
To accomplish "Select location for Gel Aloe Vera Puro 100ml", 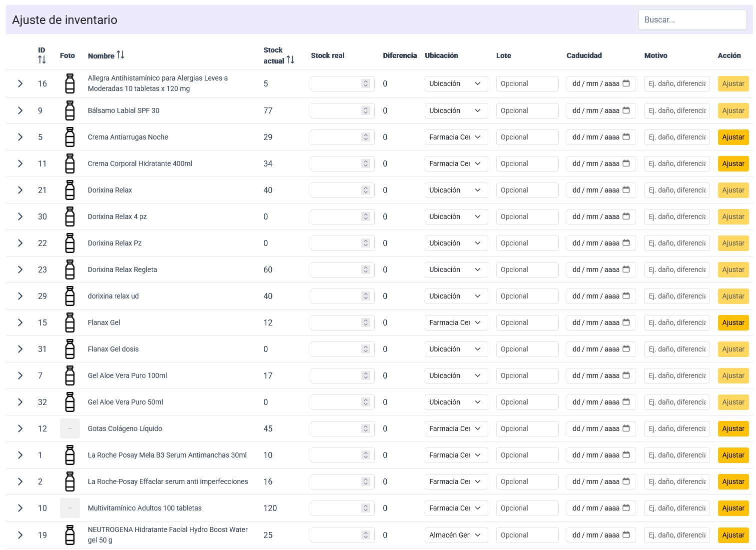I will (x=456, y=375).
